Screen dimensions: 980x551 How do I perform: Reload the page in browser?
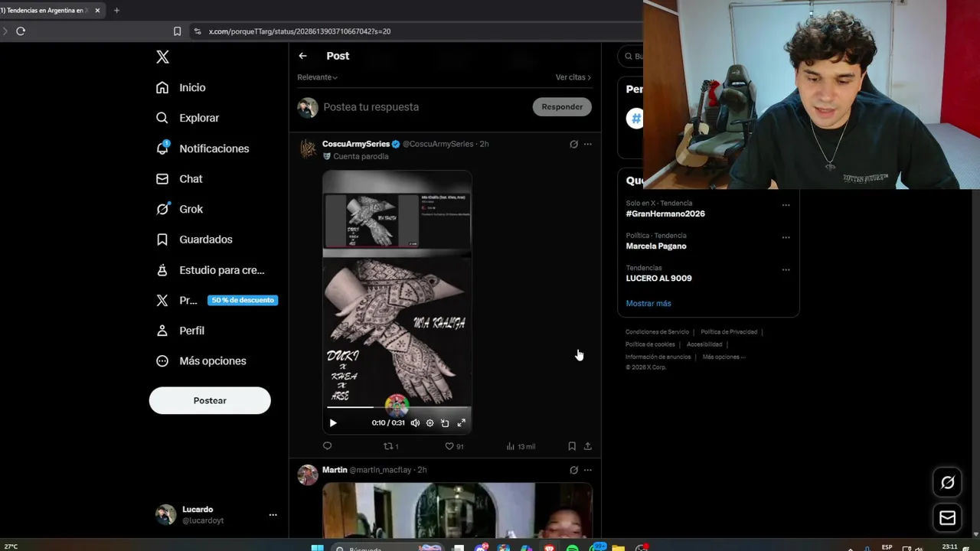(x=21, y=31)
